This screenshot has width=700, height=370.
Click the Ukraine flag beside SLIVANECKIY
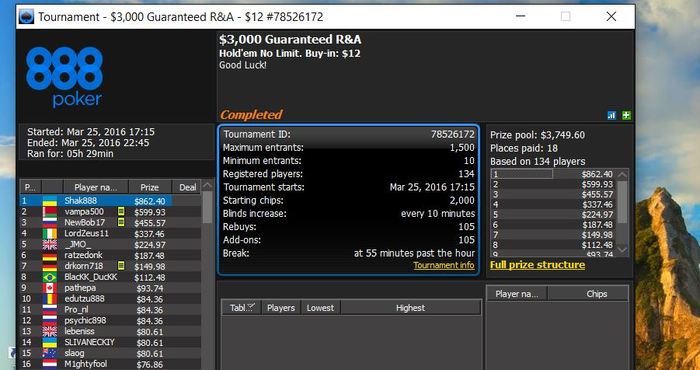[x=50, y=343]
